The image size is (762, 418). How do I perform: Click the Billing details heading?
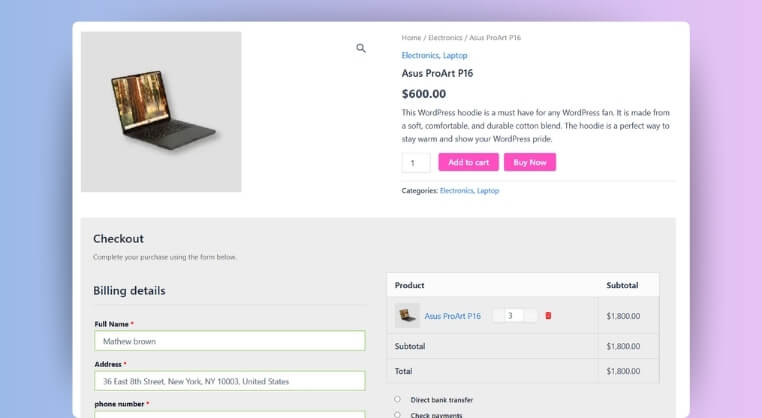pos(129,291)
